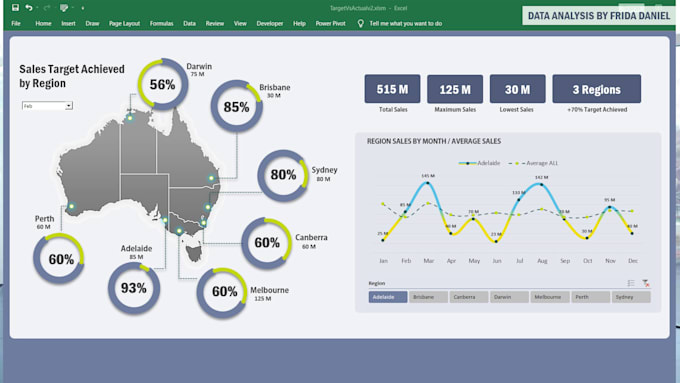The image size is (680, 383).
Task: Click the Save icon in the quick access toolbar
Action: 15,7
